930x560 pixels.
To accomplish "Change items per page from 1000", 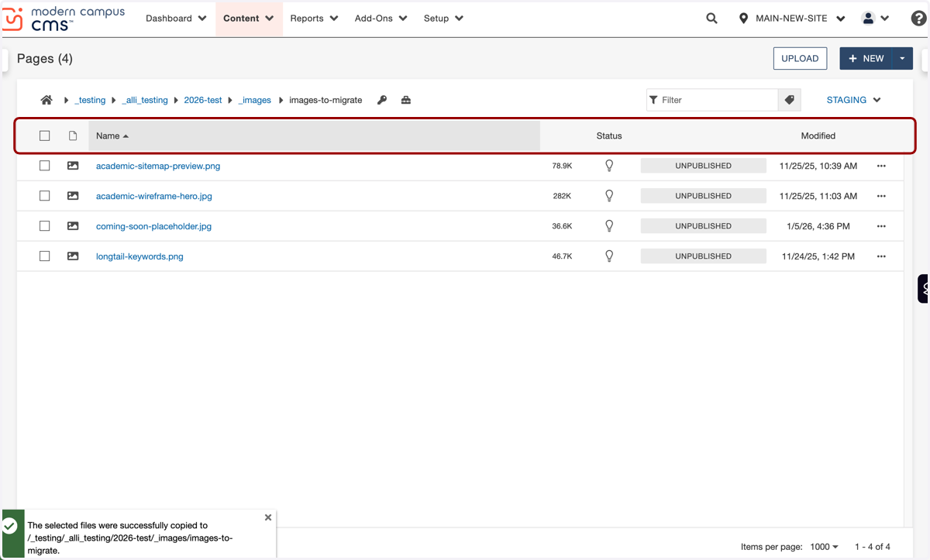I will pyautogui.click(x=824, y=547).
